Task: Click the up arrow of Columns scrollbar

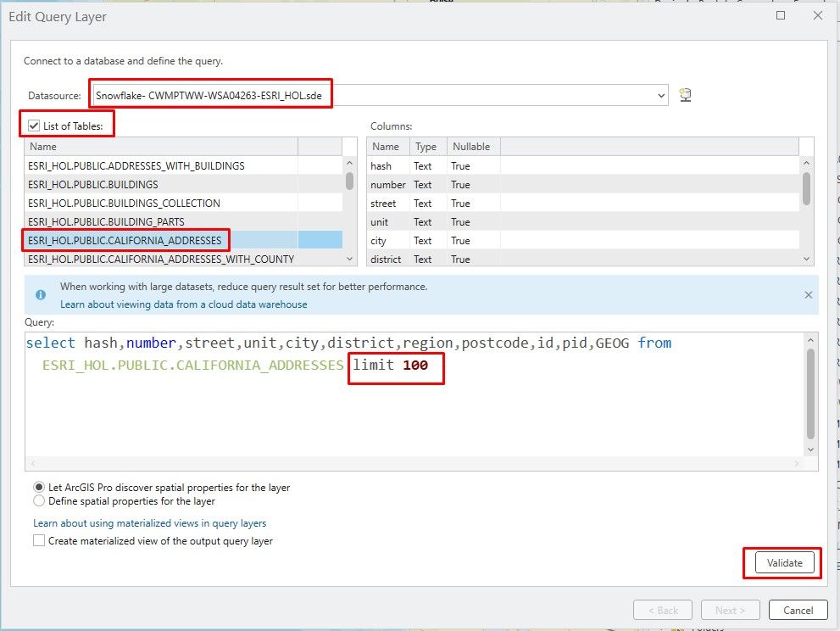Action: tap(806, 163)
